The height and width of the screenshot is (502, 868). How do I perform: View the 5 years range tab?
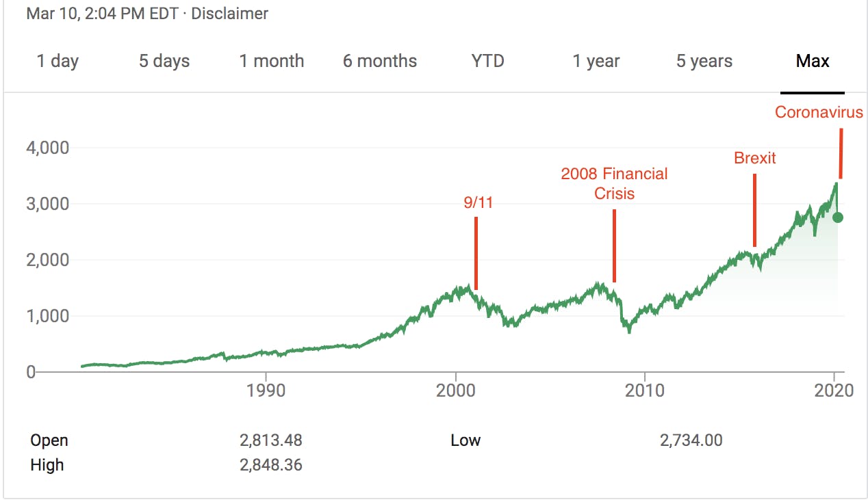point(704,61)
